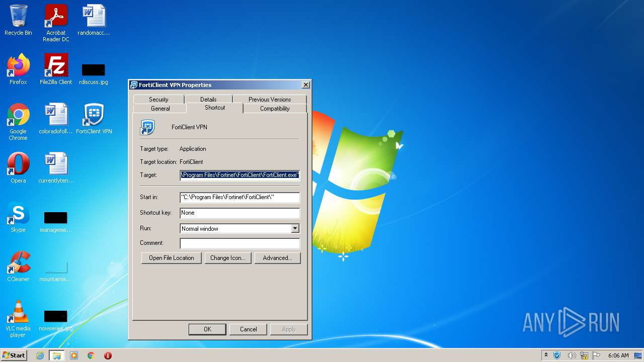Open Opera from the taskbar
The width and height of the screenshot is (644, 362).
pos(108,355)
